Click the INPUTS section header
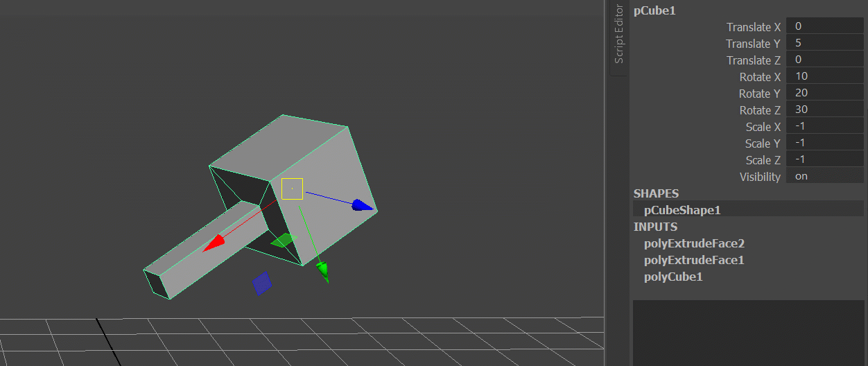The image size is (868, 366). (x=655, y=227)
